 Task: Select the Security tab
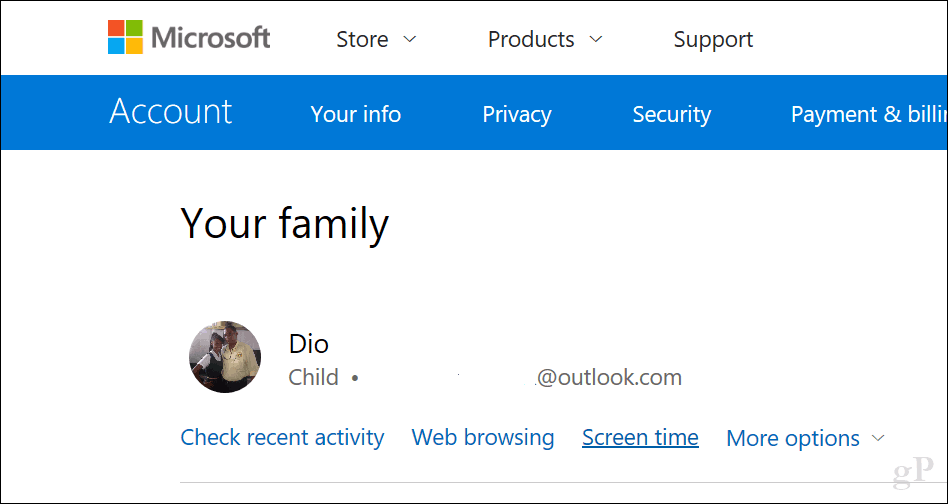pos(672,114)
